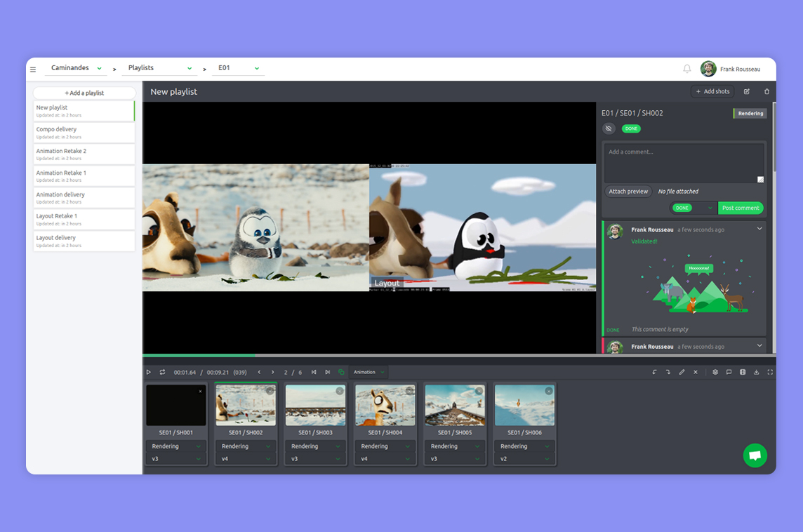Screen dimensions: 803x532
Task: Toggle the green comparison mode icon
Action: pyautogui.click(x=341, y=372)
